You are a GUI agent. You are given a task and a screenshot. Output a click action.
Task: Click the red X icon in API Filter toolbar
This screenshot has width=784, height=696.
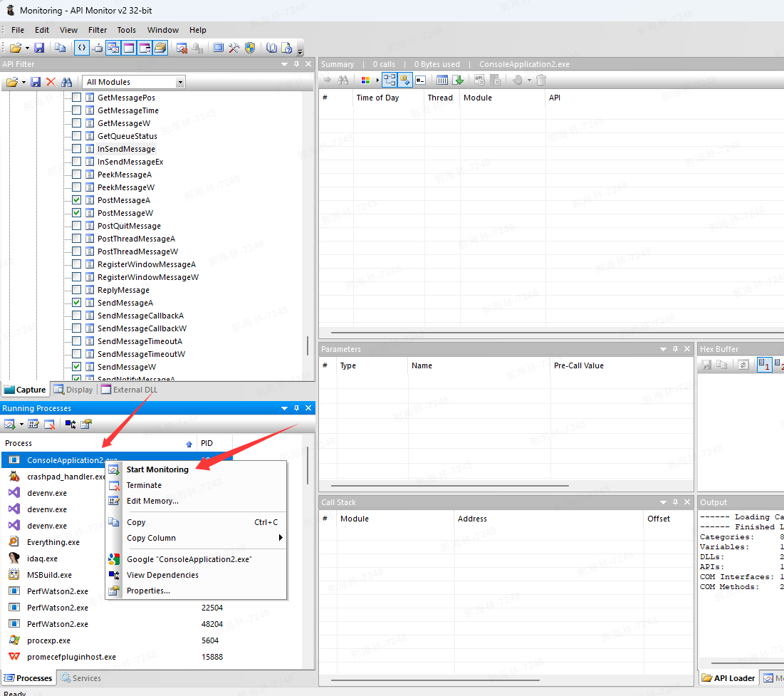(51, 82)
